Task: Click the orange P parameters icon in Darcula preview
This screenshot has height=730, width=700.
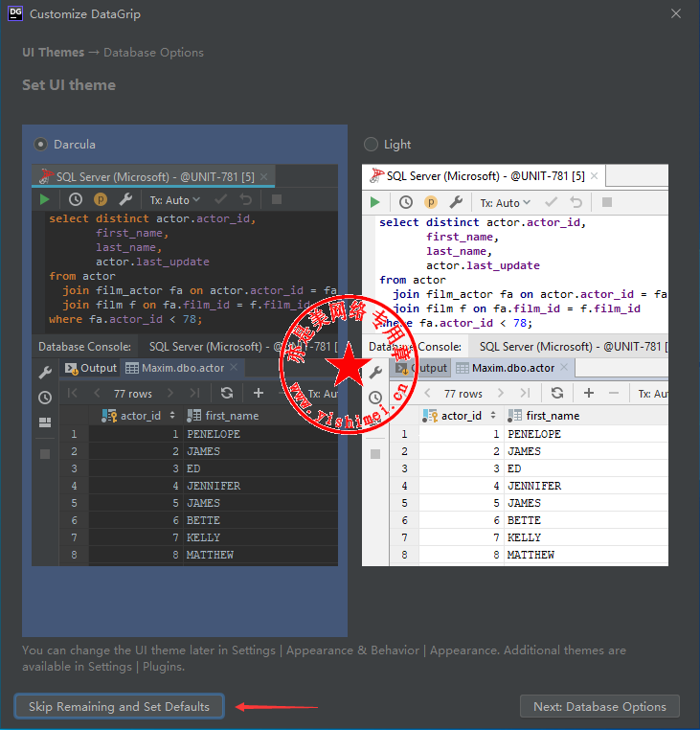Action: click(x=101, y=199)
